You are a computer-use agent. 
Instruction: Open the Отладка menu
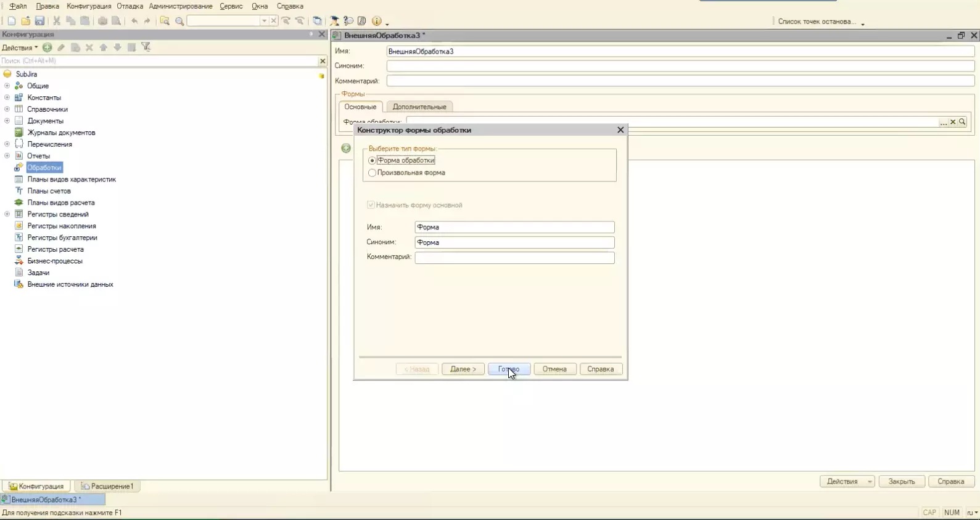click(130, 6)
